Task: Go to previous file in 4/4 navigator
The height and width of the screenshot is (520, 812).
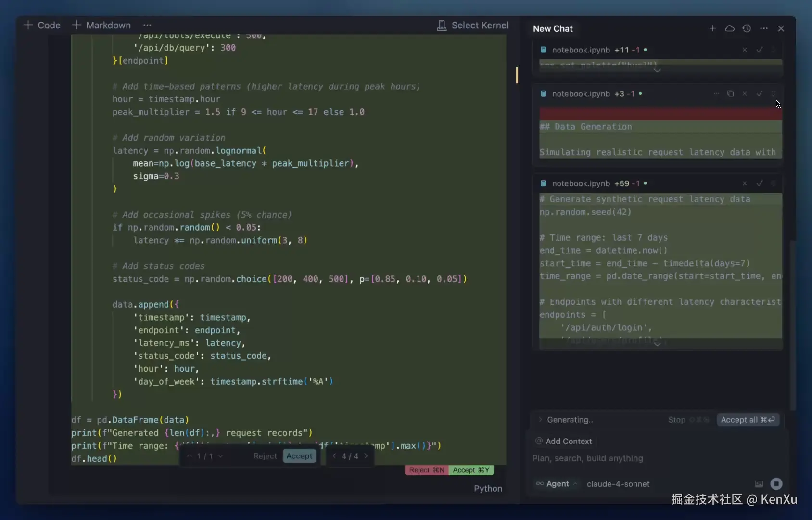Action: point(334,456)
